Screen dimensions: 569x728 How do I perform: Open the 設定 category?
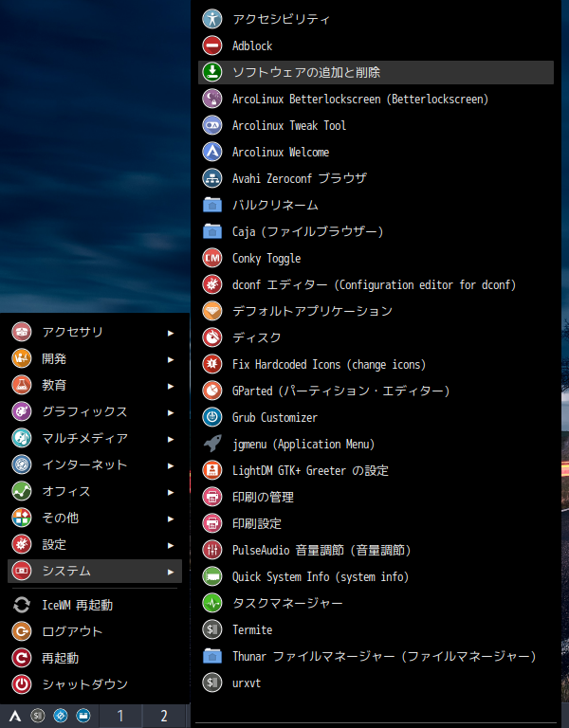(x=95, y=544)
